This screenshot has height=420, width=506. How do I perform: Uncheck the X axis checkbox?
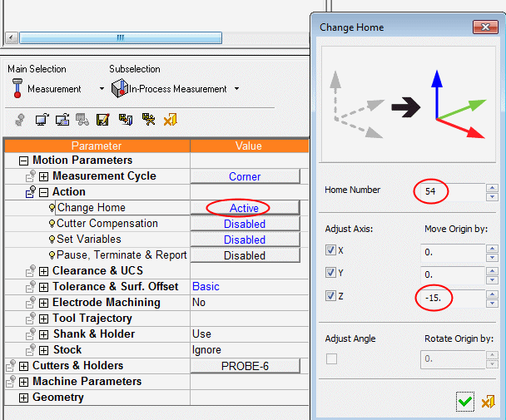[330, 250]
